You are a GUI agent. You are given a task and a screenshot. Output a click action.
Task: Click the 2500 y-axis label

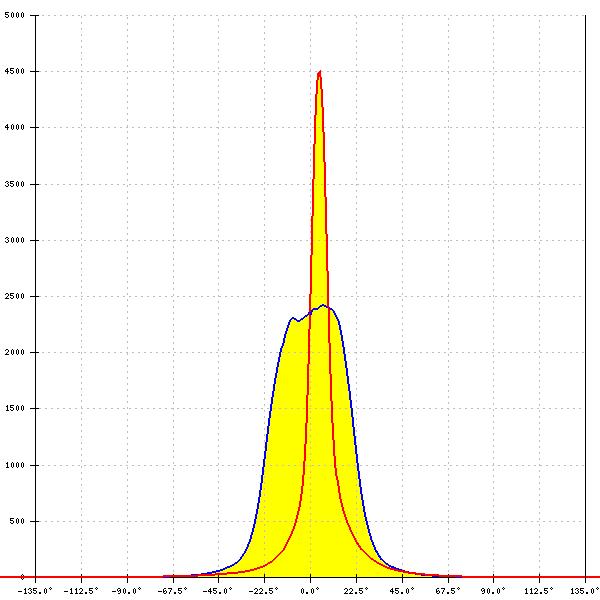pos(14,296)
